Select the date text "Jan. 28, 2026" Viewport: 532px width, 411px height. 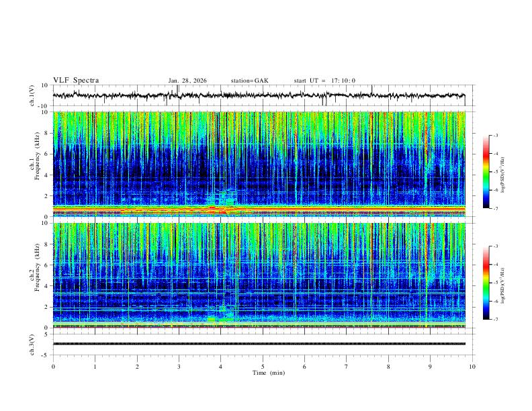[187, 81]
